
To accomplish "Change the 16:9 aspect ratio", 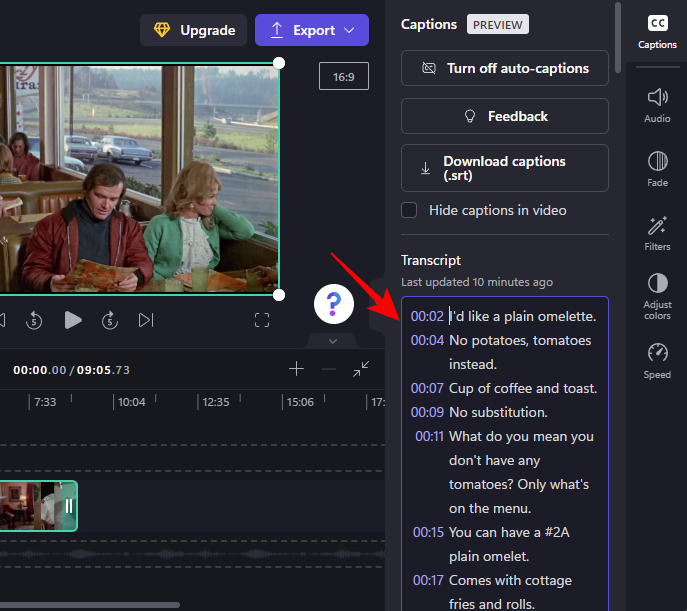I will click(343, 77).
